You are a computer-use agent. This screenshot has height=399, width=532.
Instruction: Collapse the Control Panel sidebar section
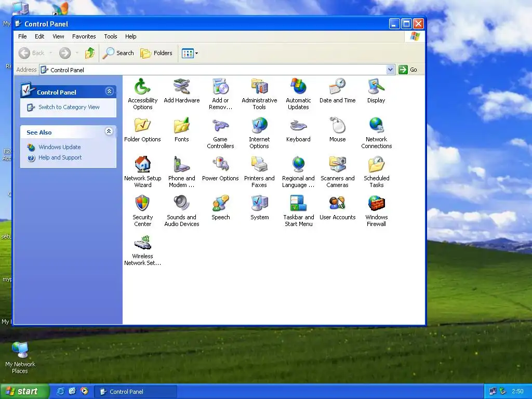click(x=109, y=91)
